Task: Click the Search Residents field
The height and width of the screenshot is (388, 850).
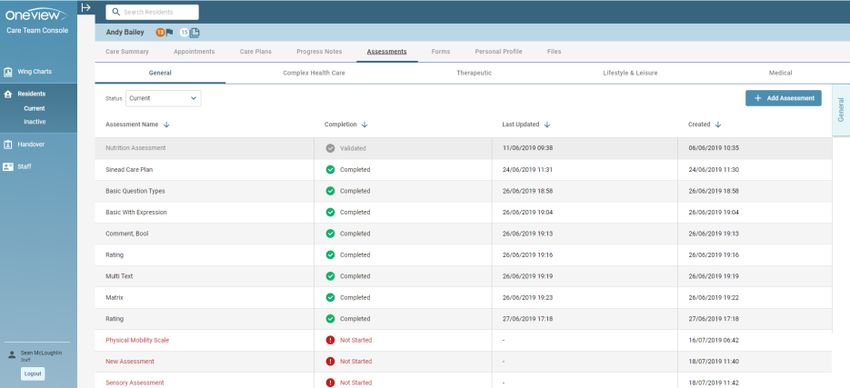Action: click(152, 12)
